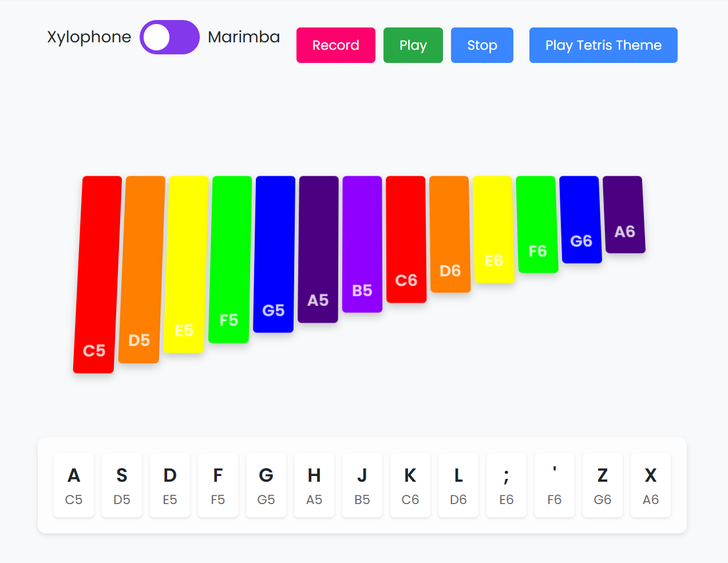Click the pink Record button
This screenshot has height=563, width=728.
point(336,45)
